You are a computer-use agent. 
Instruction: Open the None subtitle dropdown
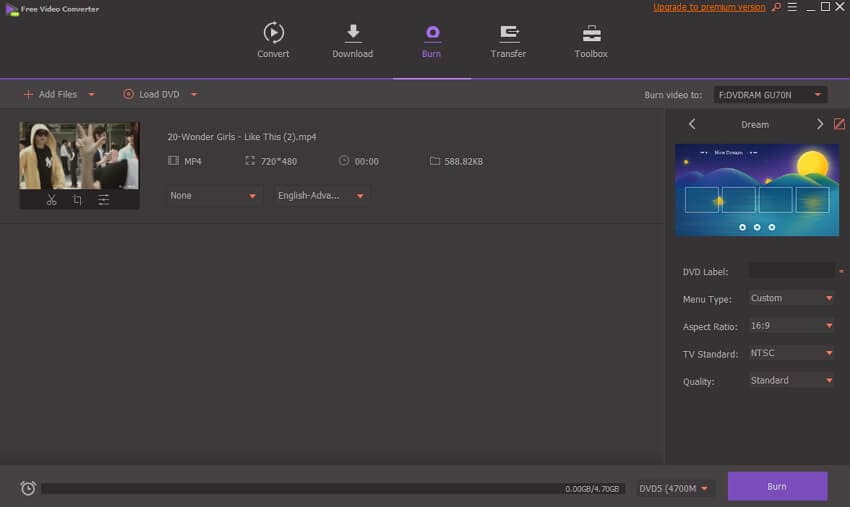213,196
